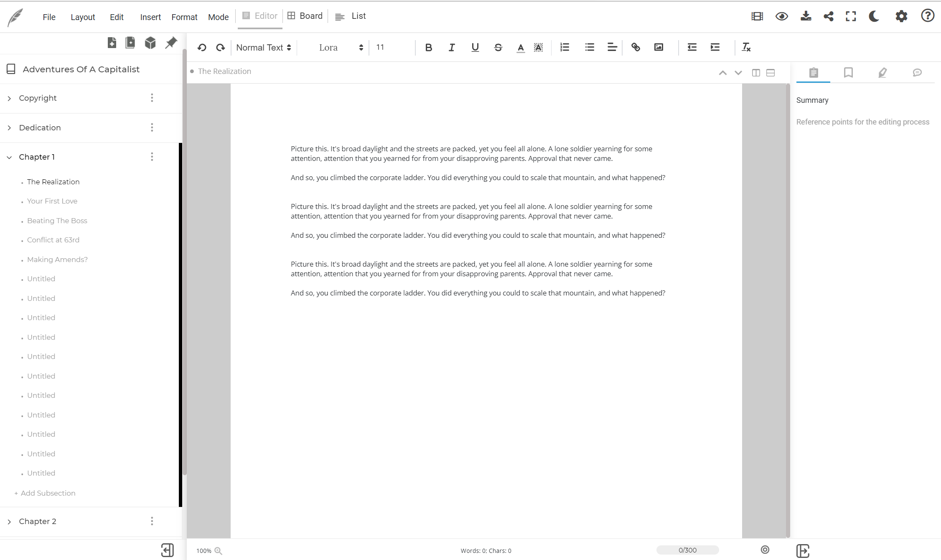Open the File menu
The image size is (941, 560).
pyautogui.click(x=49, y=17)
